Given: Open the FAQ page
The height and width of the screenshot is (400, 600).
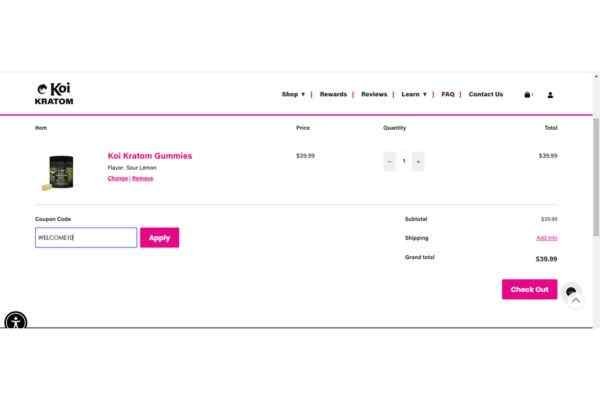Looking at the screenshot, I should (448, 94).
